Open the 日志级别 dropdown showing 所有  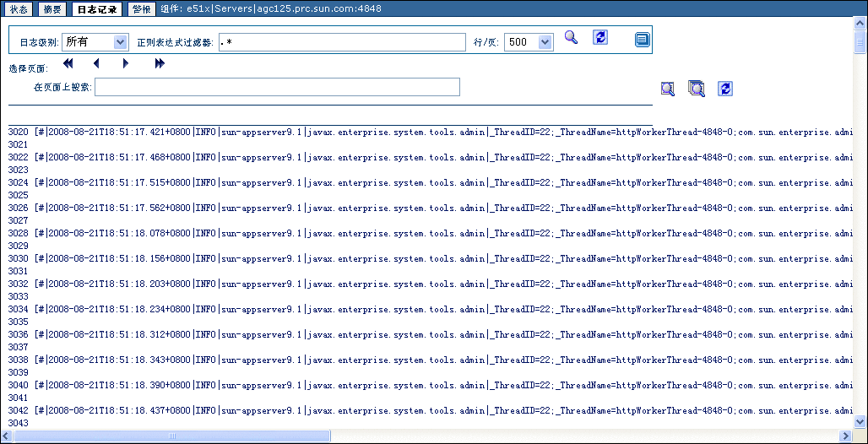95,41
